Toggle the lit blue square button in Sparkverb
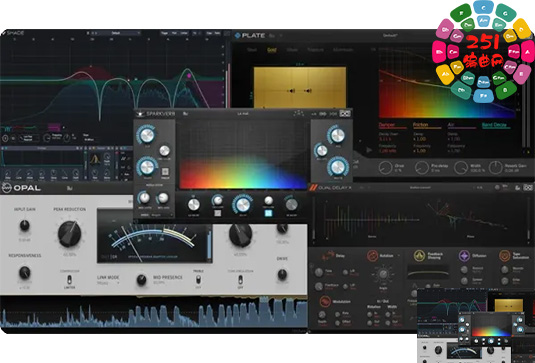Screen dimensions: 535x363 point(268,213)
